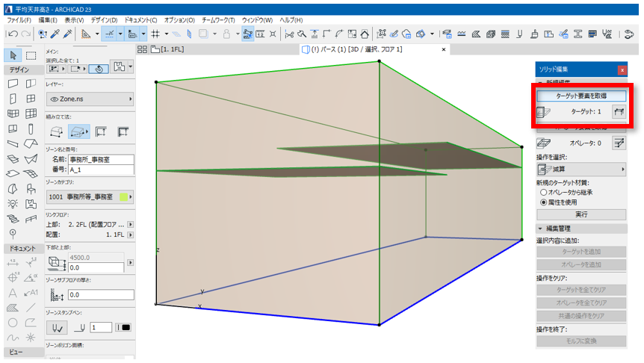Screen dimensions: 644x363
Task: Click the black zone stamp pen color swatch
Action: [126, 328]
